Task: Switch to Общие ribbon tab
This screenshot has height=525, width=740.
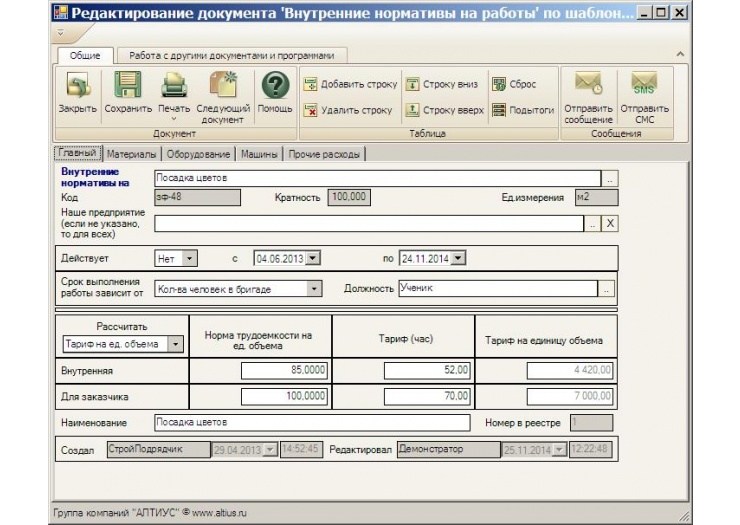Action: [85, 56]
